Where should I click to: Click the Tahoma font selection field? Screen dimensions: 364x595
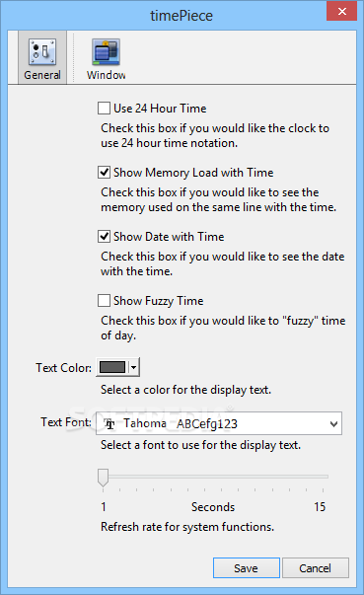(219, 423)
